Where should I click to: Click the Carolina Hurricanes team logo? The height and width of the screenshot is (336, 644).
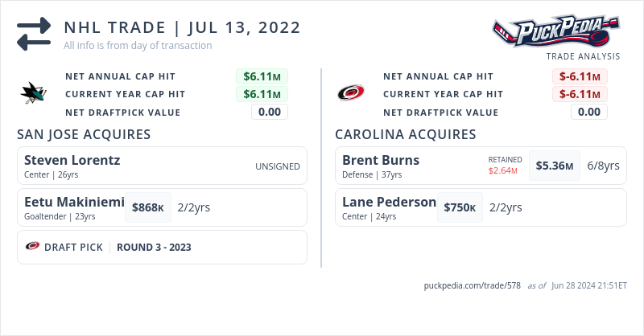[351, 94]
